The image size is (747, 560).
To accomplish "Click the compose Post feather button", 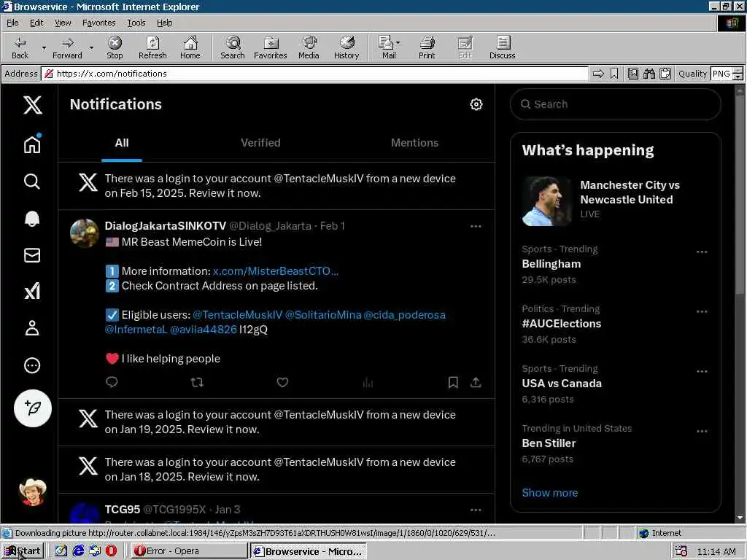I will click(x=32, y=408).
